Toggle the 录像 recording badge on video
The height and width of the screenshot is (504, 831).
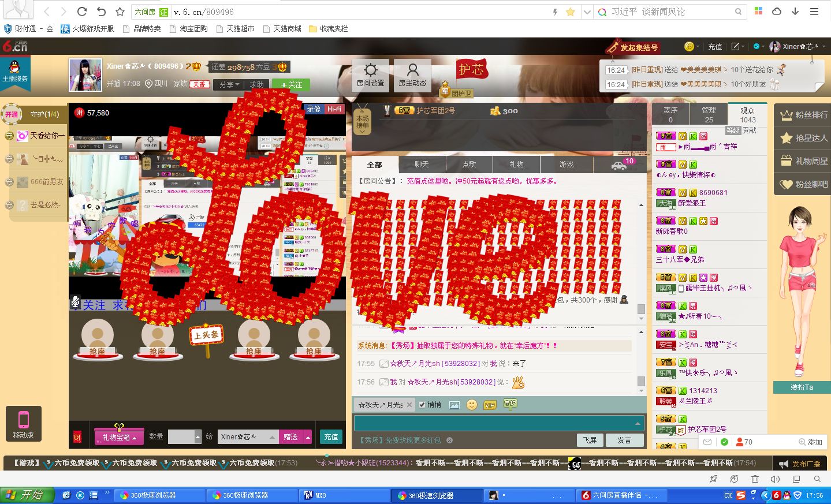point(314,109)
